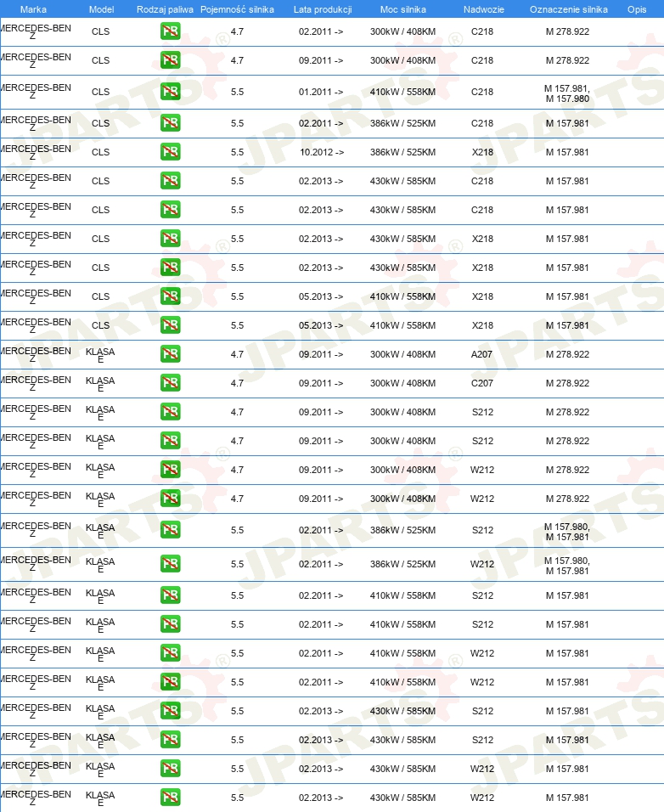Click 410kW / 558KM in CLS 01.2011 row
This screenshot has width=664, height=812.
402,92
